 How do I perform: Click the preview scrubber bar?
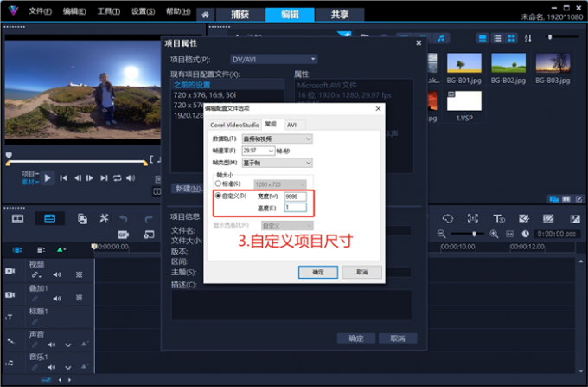77,162
